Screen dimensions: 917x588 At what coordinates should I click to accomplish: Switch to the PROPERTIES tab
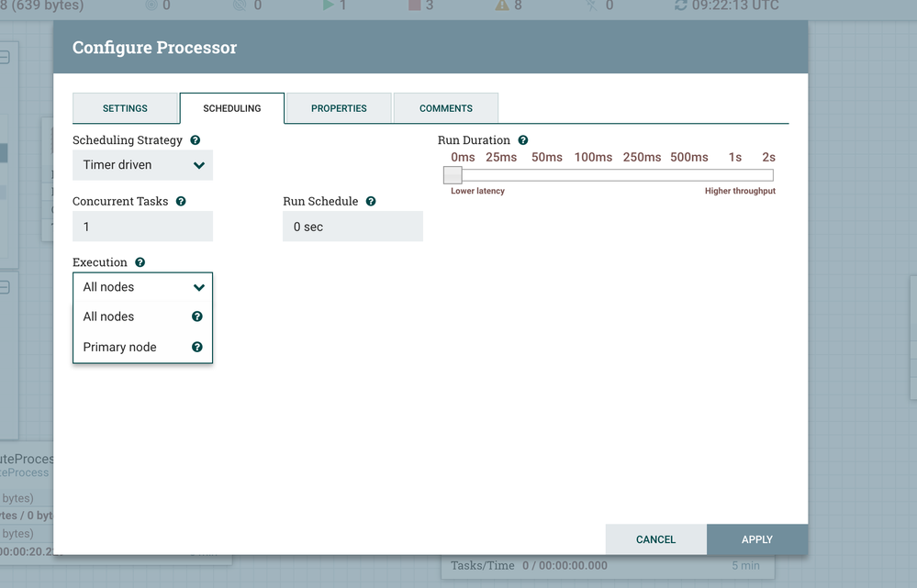338,107
